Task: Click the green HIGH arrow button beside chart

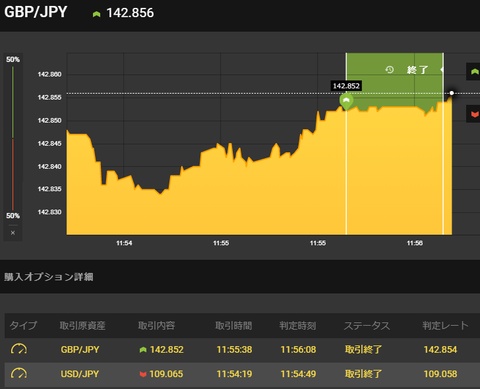Action: click(x=473, y=71)
